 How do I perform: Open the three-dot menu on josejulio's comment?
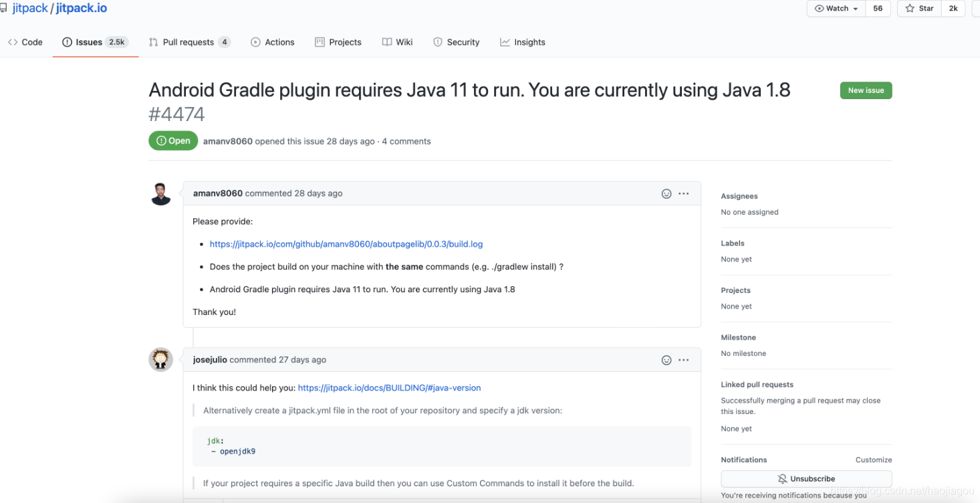click(x=683, y=360)
